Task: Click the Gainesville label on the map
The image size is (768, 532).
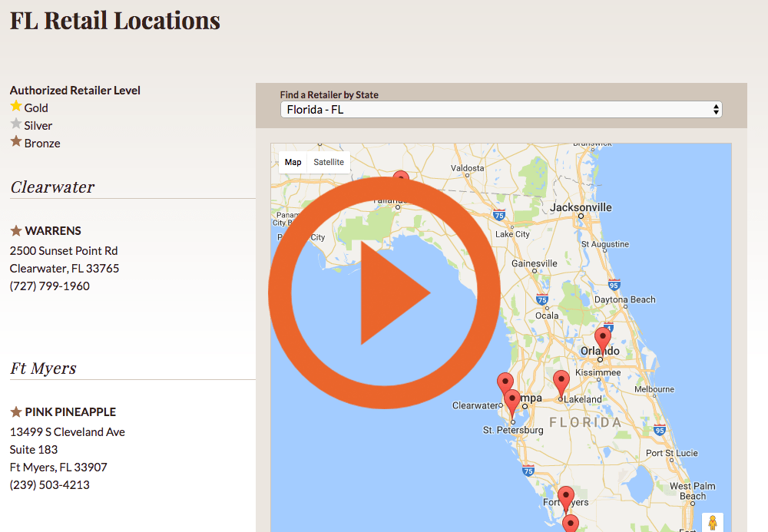Action: click(x=535, y=263)
